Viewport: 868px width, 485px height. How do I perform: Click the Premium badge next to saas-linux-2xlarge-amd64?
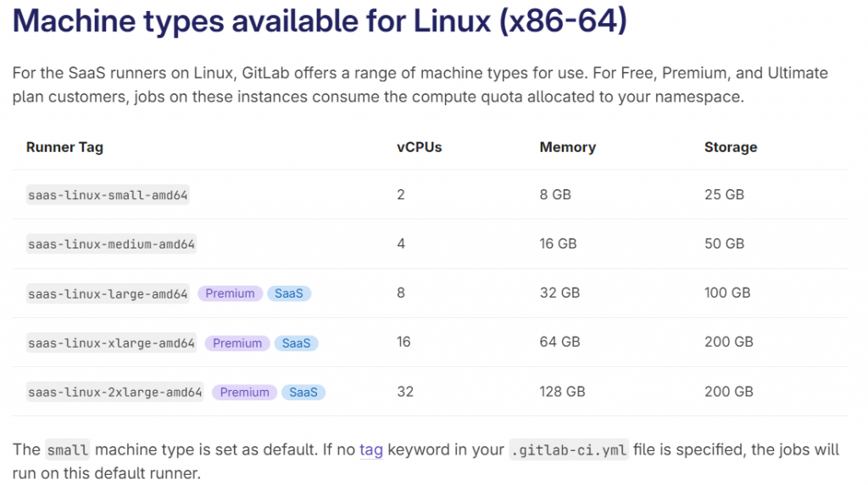coord(244,393)
